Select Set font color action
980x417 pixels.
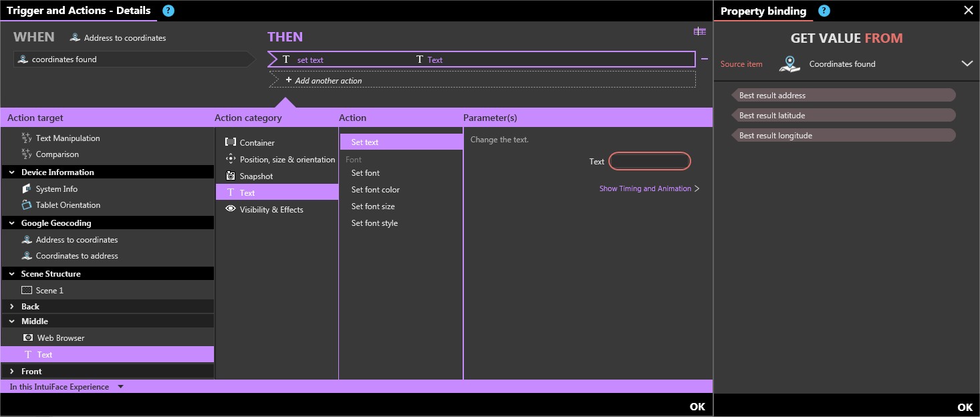[x=375, y=190]
